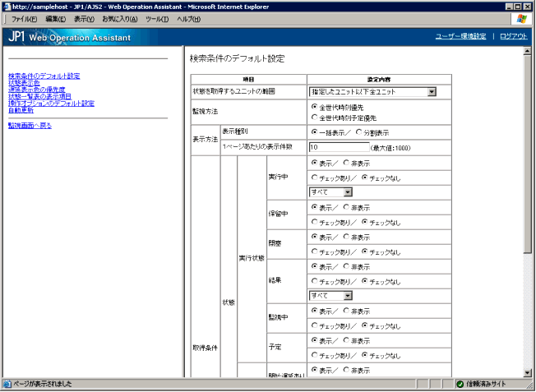Click the page scrollbar up arrow
The width and height of the screenshot is (536, 392).
[x=528, y=51]
